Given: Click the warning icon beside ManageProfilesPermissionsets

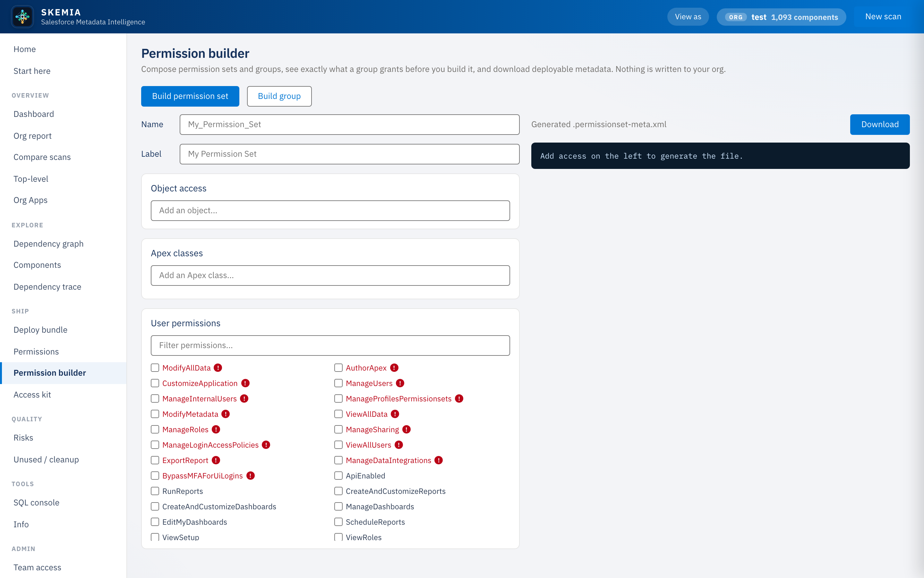Looking at the screenshot, I should [x=459, y=399].
